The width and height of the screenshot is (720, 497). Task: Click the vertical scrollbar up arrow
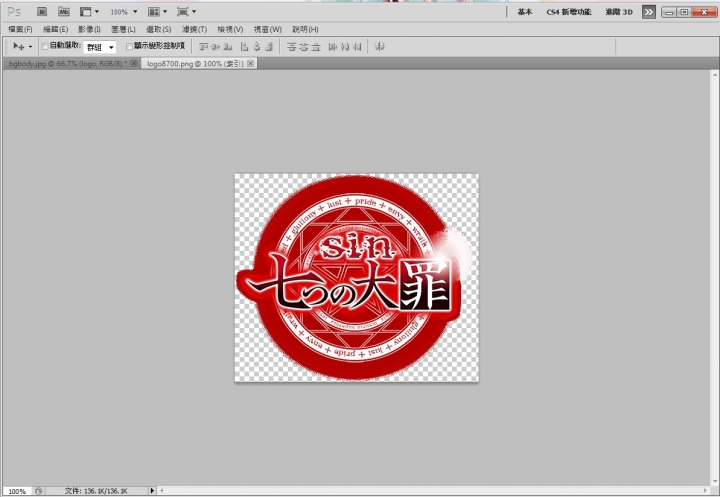(715, 74)
